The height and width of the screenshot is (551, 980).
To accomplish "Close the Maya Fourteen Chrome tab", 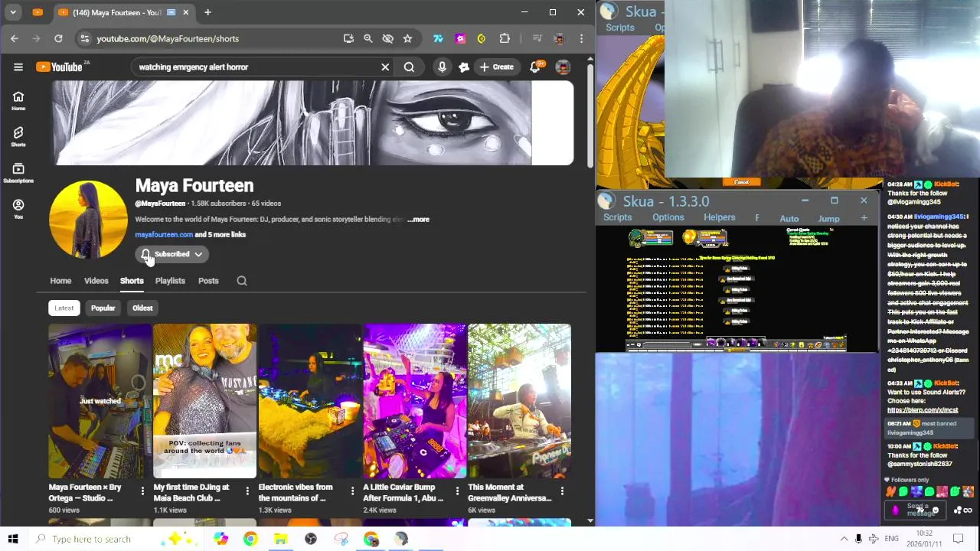I will tap(185, 12).
